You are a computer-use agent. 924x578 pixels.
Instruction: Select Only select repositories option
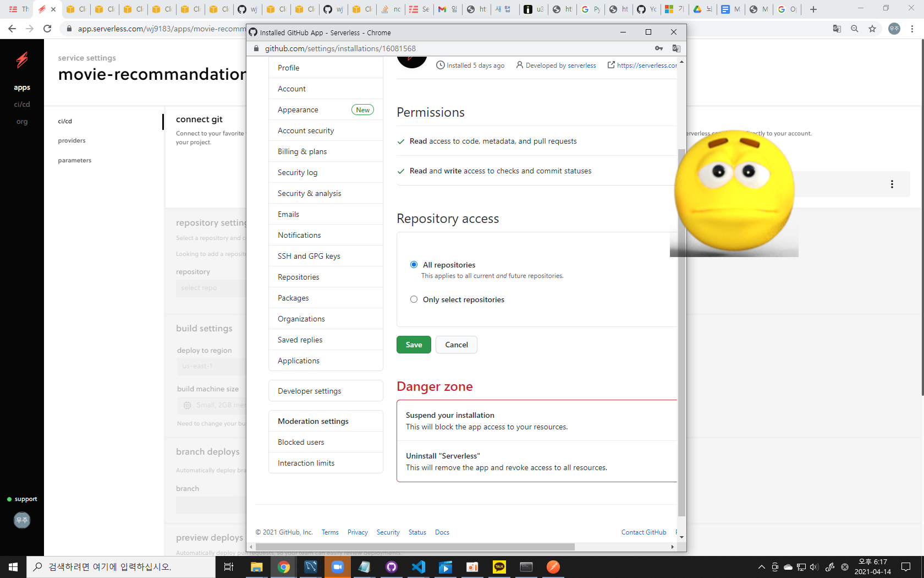[x=414, y=299]
